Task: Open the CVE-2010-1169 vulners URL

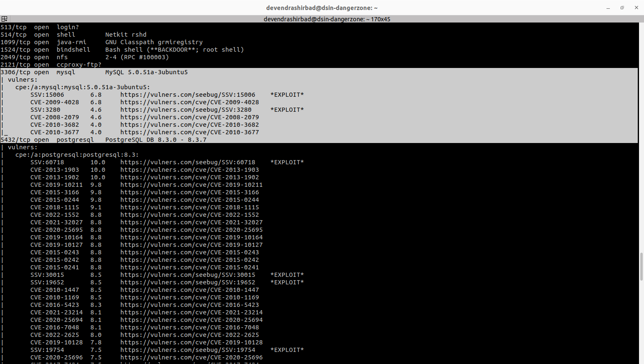Action: point(190,297)
